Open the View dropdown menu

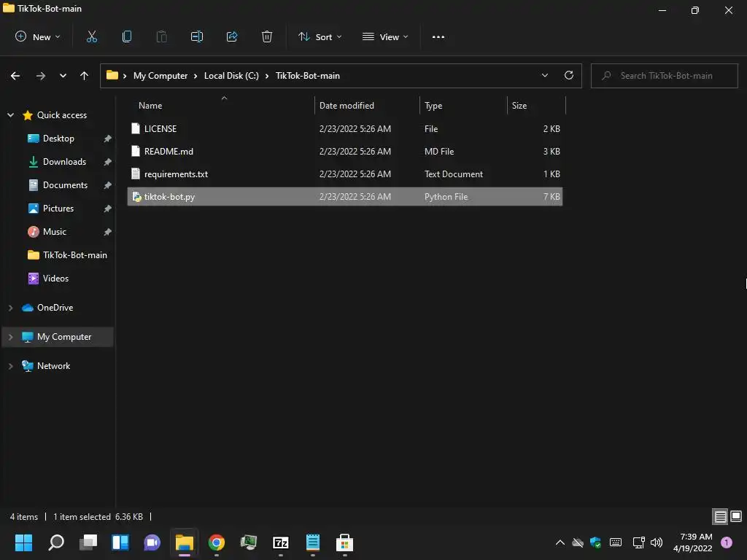tap(385, 36)
